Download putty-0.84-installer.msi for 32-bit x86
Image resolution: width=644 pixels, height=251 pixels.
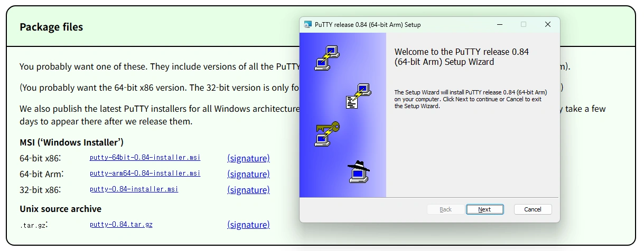[134, 189]
